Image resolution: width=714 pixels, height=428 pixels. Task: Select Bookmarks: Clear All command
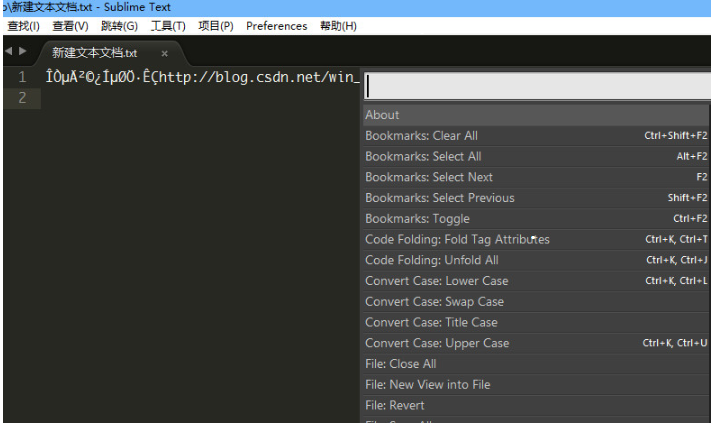(x=536, y=136)
